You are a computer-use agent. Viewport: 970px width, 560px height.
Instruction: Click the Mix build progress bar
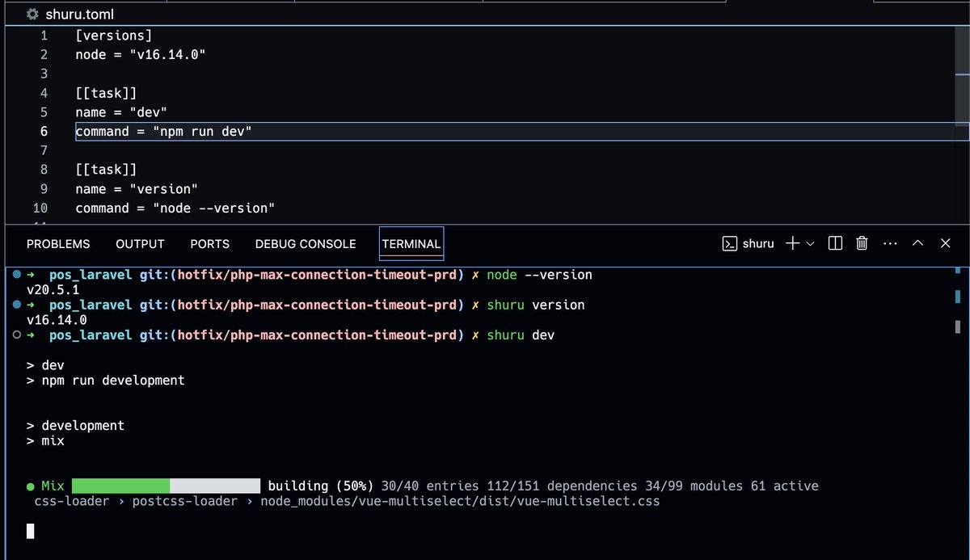pyautogui.click(x=165, y=486)
